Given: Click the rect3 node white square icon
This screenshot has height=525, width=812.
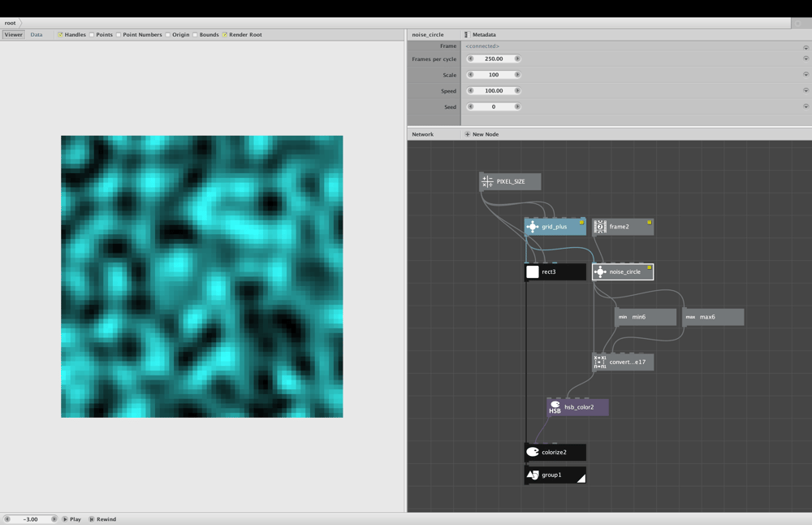Looking at the screenshot, I should pyautogui.click(x=533, y=271).
